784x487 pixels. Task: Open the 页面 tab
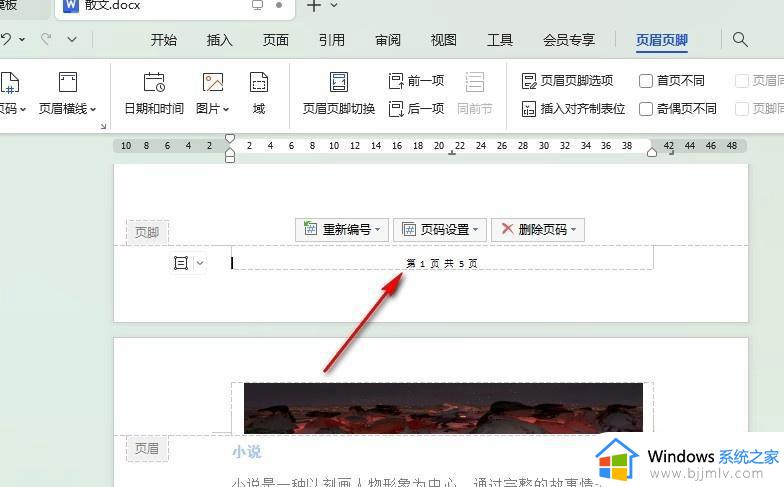pyautogui.click(x=276, y=40)
